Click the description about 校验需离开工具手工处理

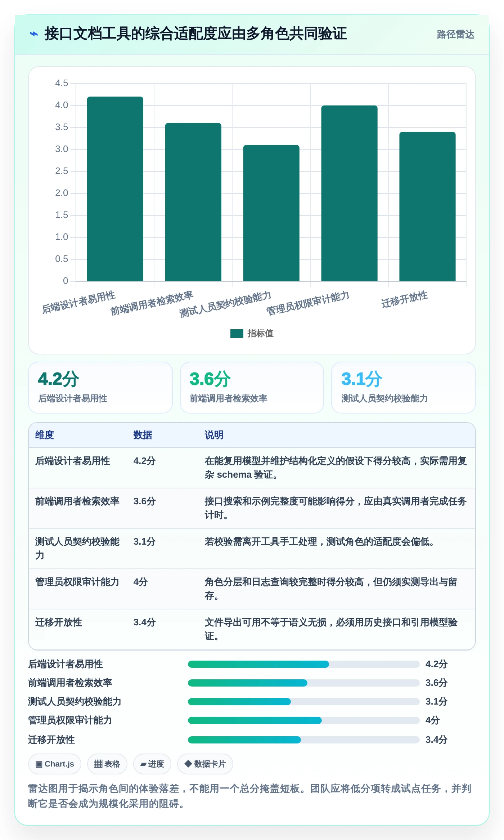click(319, 542)
